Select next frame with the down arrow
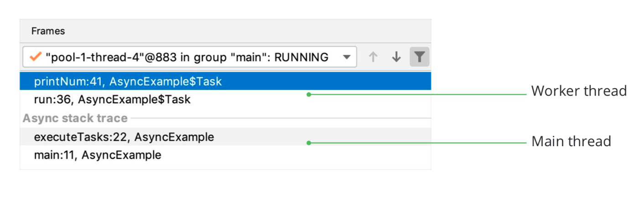The image size is (644, 201). coord(396,57)
